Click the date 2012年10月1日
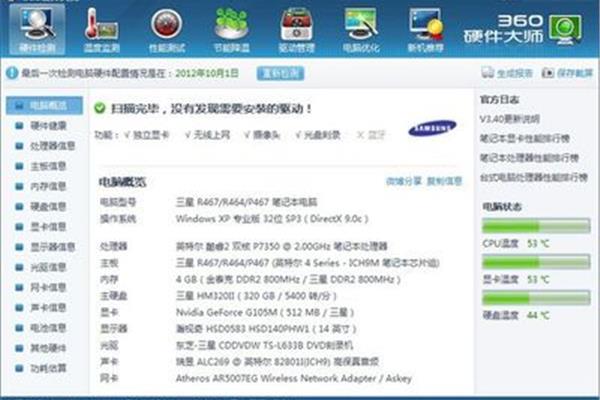Image resolution: width=600 pixels, height=400 pixels. [207, 73]
